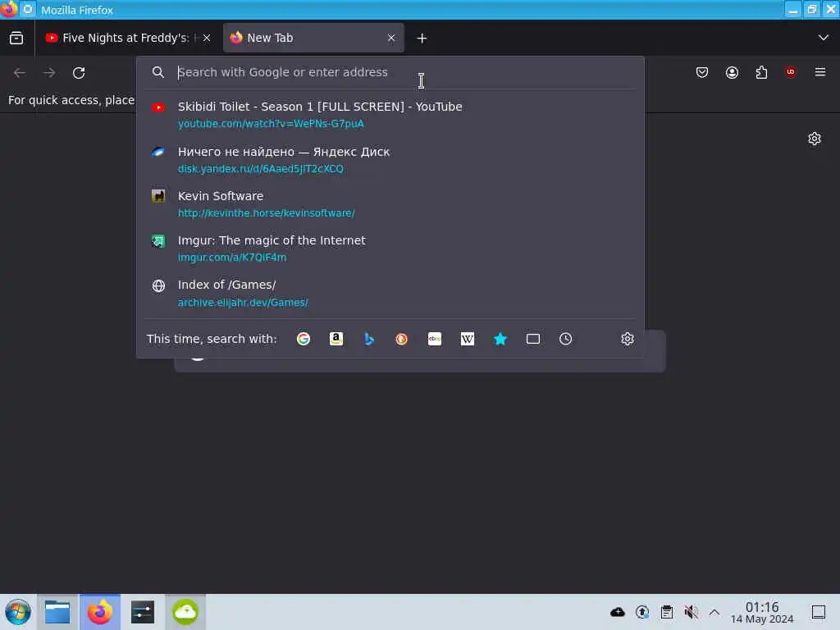The height and width of the screenshot is (630, 840).
Task: Open the Firefox application hamburger menu
Action: point(820,72)
